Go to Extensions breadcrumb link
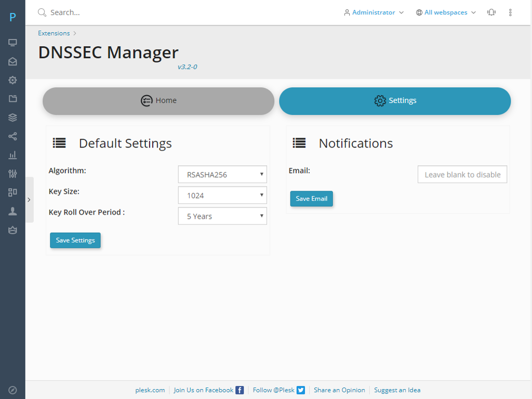 click(54, 33)
